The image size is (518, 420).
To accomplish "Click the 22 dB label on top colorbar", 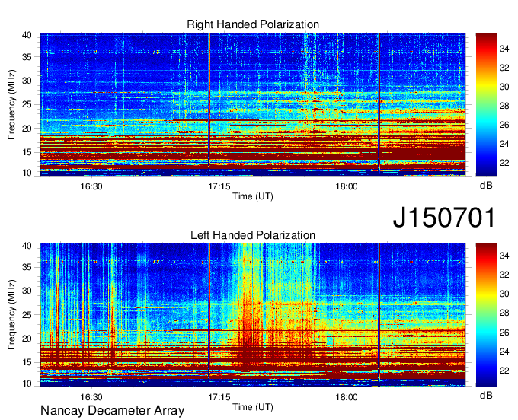I will pyautogui.click(x=504, y=163).
